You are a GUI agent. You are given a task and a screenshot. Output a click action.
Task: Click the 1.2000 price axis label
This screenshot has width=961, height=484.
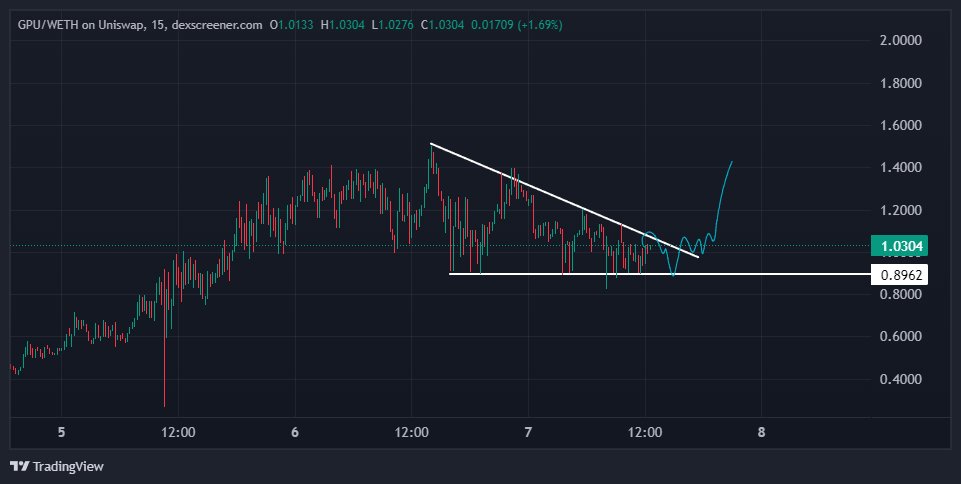pos(901,210)
